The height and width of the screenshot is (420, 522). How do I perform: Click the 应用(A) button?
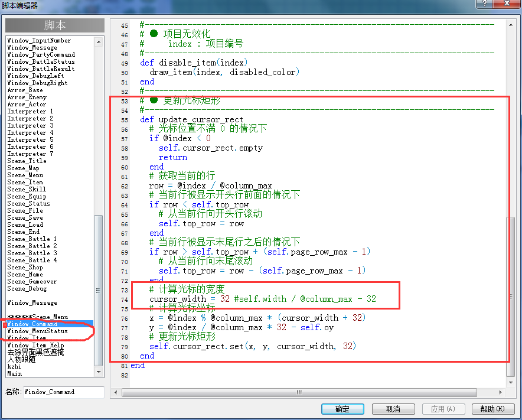click(x=443, y=409)
